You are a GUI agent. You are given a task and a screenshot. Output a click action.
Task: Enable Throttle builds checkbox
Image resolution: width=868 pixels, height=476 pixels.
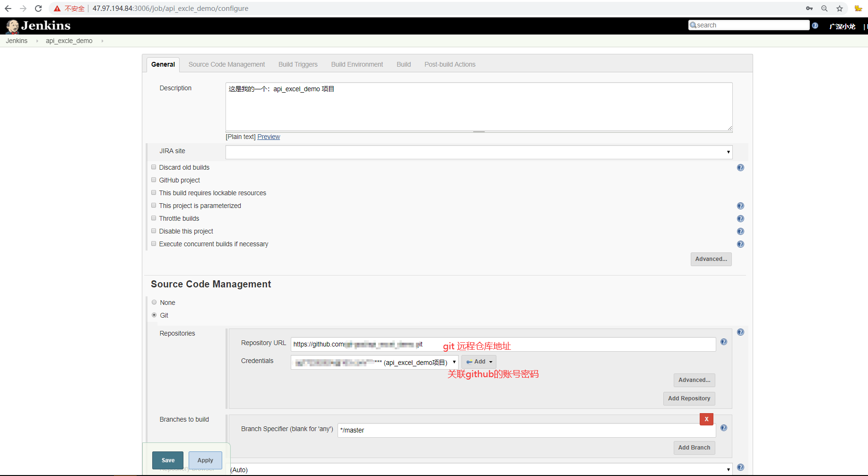coord(154,218)
